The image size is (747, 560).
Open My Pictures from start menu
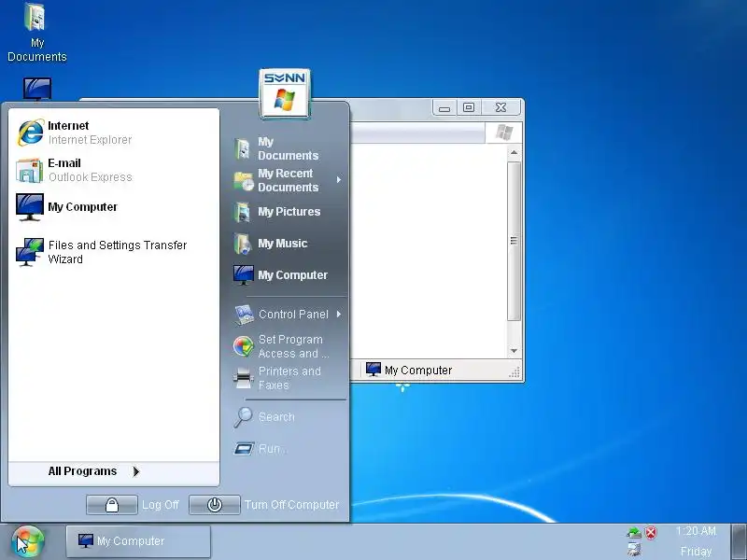tap(288, 212)
